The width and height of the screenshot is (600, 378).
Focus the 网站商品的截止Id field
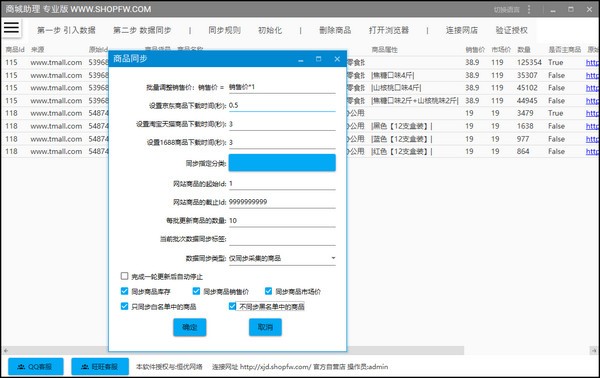[x=282, y=202]
